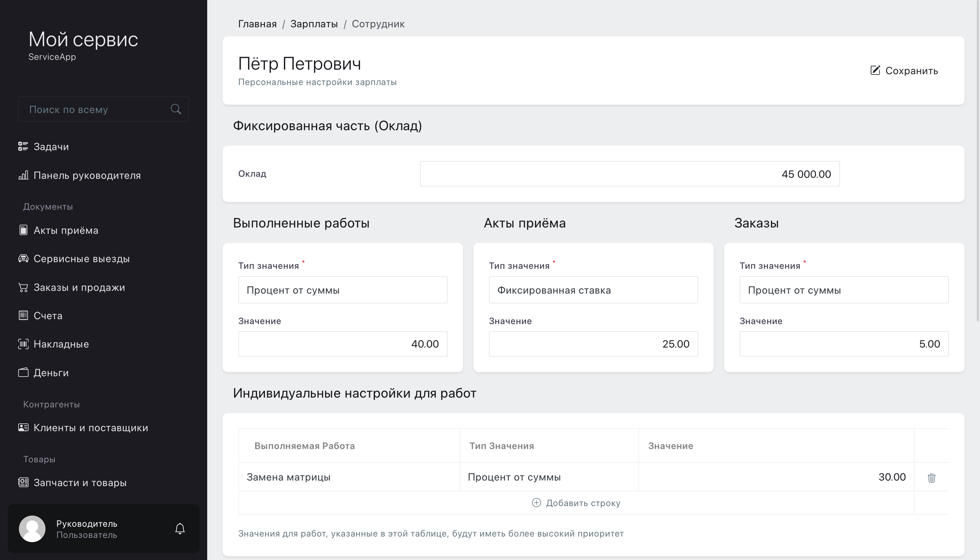Go to Зарплаты breadcrumb link
The height and width of the screenshot is (560, 980).
click(314, 24)
